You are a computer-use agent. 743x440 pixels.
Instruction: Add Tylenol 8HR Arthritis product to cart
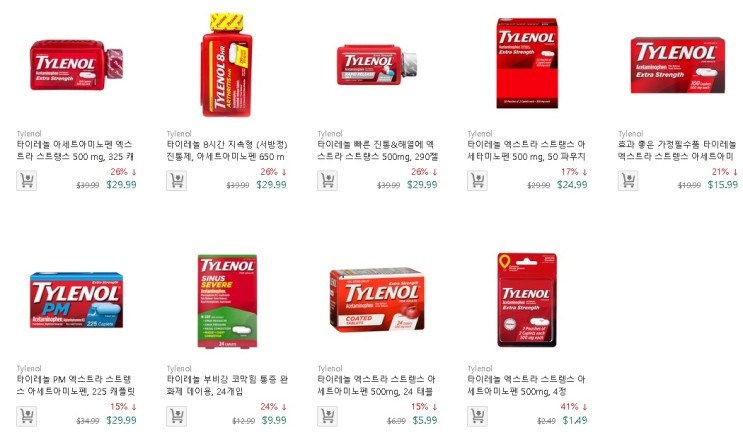click(177, 181)
